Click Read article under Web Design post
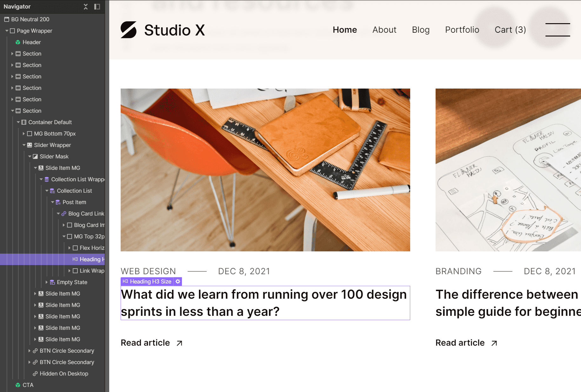Viewport: 581px width, 392px height. point(145,343)
